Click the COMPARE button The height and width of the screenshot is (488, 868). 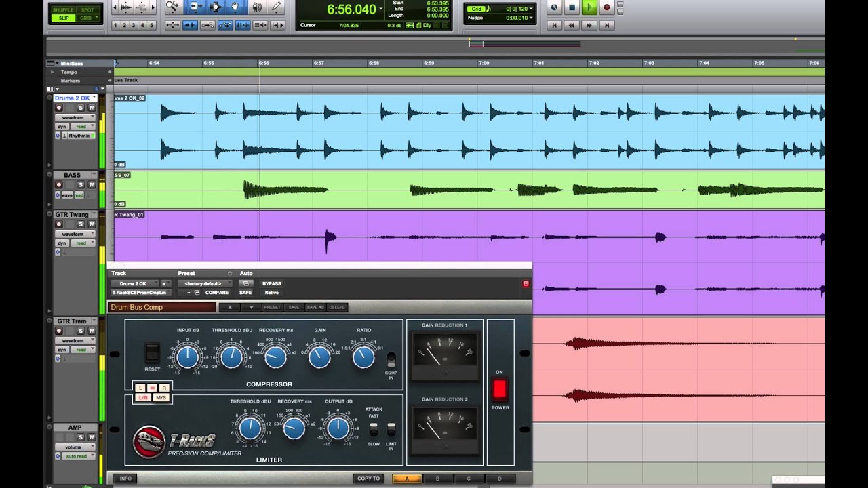click(217, 292)
